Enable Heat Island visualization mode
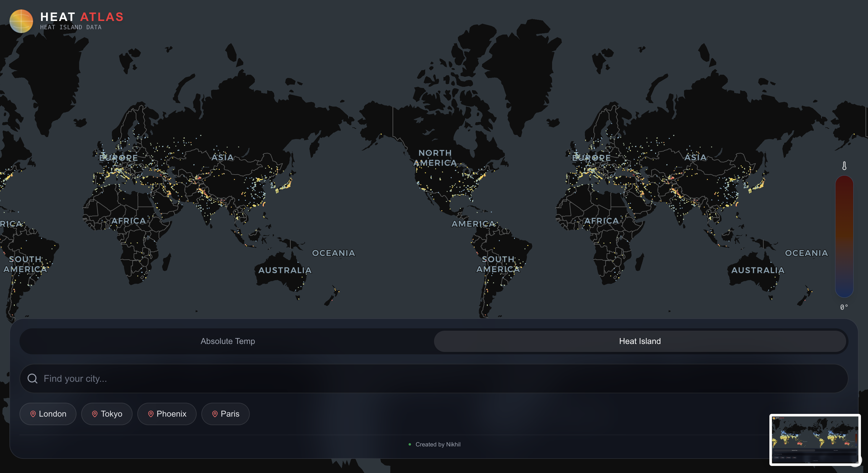Viewport: 868px width, 473px height. (640, 341)
